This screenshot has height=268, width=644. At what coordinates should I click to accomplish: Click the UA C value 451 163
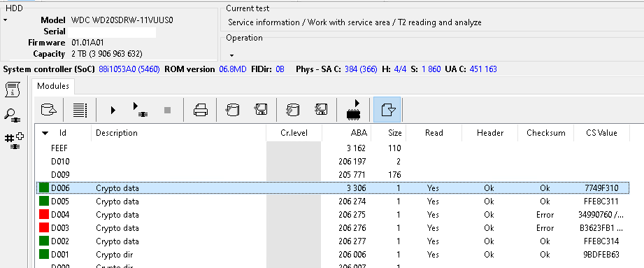point(483,69)
